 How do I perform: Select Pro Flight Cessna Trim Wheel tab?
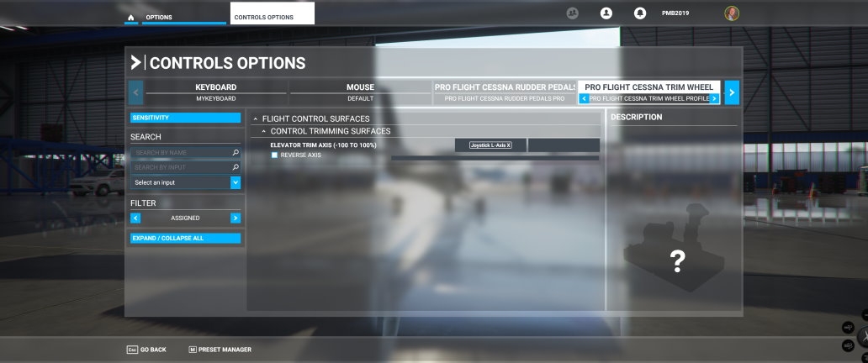click(649, 87)
